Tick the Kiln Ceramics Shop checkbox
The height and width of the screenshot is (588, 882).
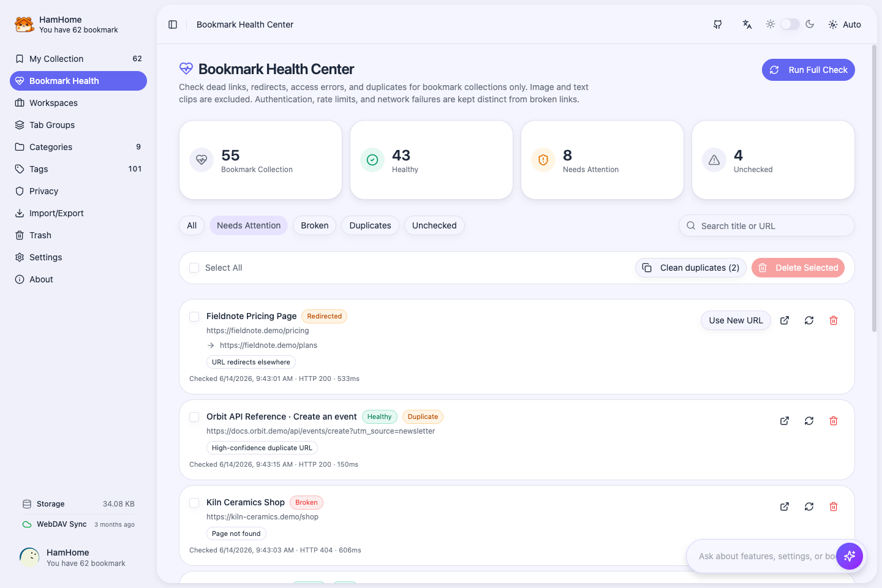pyautogui.click(x=194, y=503)
